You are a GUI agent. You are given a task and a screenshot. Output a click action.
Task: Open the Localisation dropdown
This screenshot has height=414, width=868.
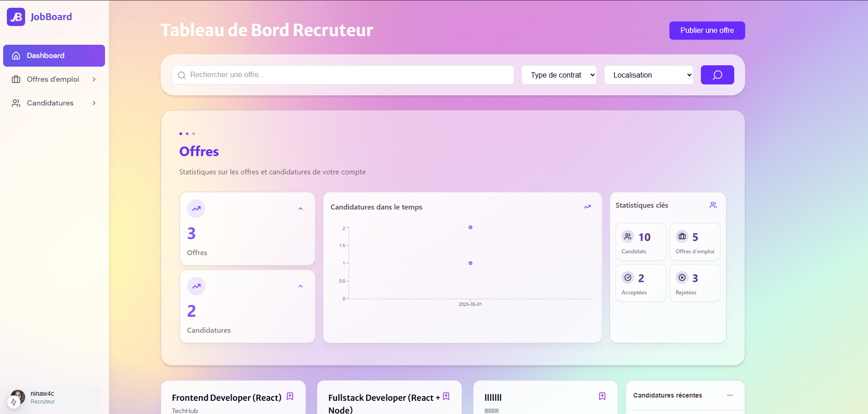pos(648,75)
